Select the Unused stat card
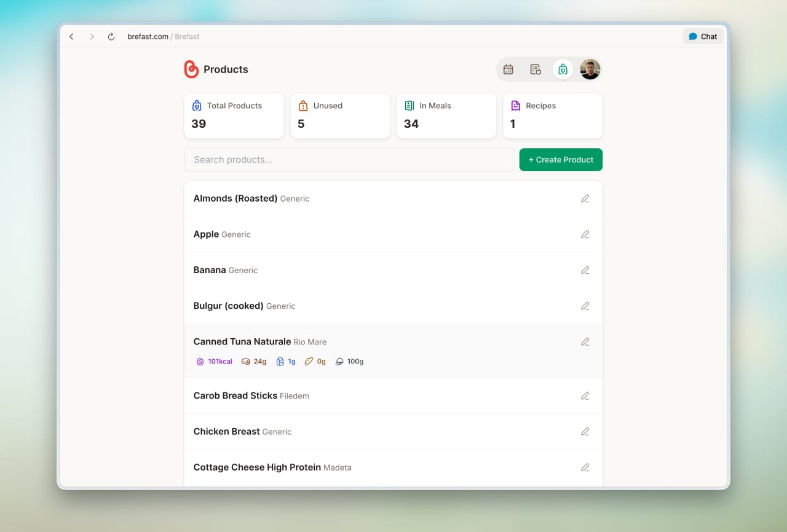 coord(340,116)
